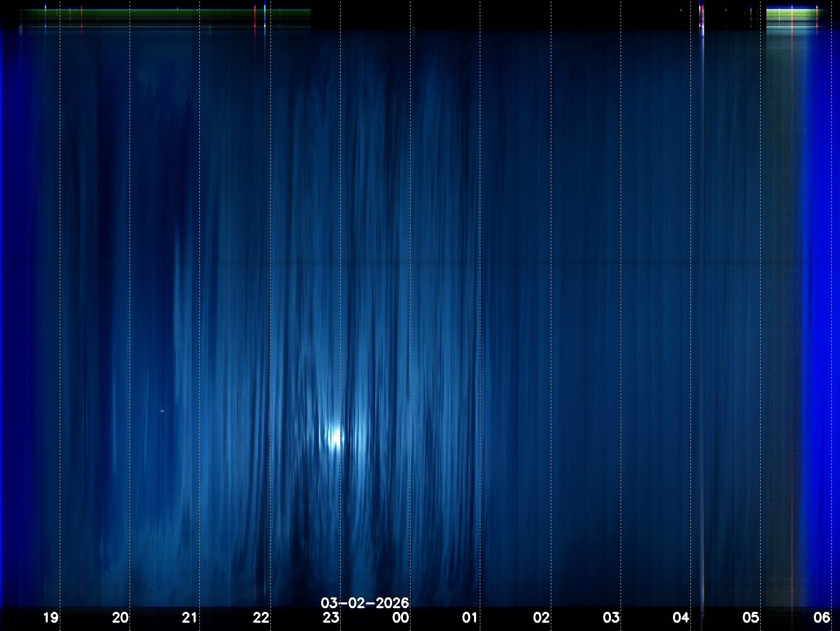This screenshot has width=840, height=631.
Task: Click the 03-02-2026 date text
Action: pos(365,603)
